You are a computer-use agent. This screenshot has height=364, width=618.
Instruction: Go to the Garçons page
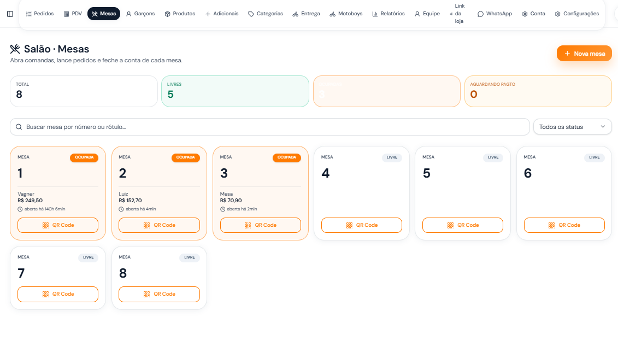click(140, 14)
